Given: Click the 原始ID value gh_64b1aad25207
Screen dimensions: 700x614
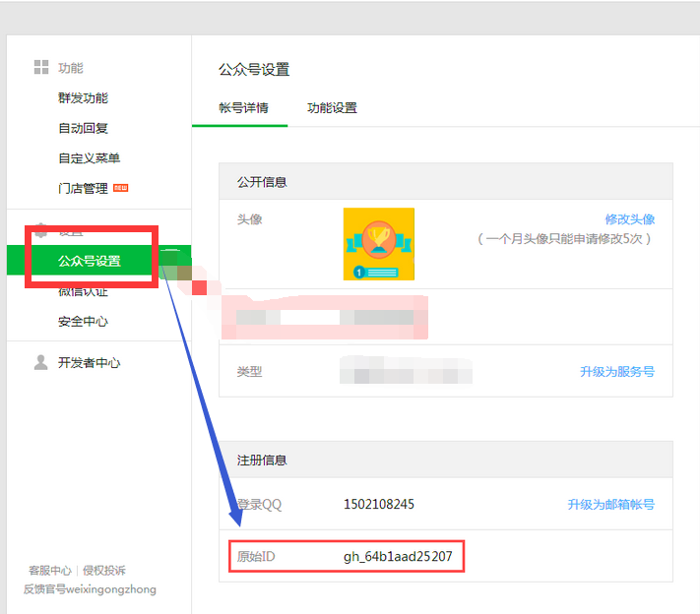Looking at the screenshot, I should point(397,557).
